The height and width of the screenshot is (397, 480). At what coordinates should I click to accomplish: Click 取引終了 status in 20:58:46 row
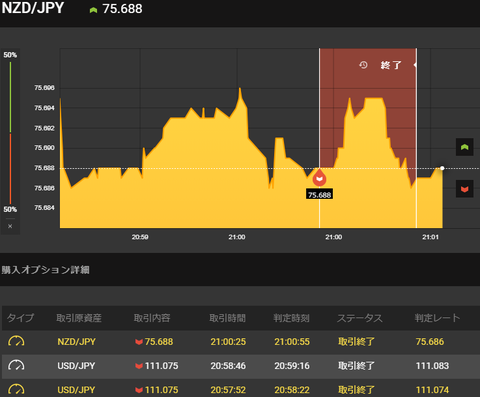(x=356, y=366)
